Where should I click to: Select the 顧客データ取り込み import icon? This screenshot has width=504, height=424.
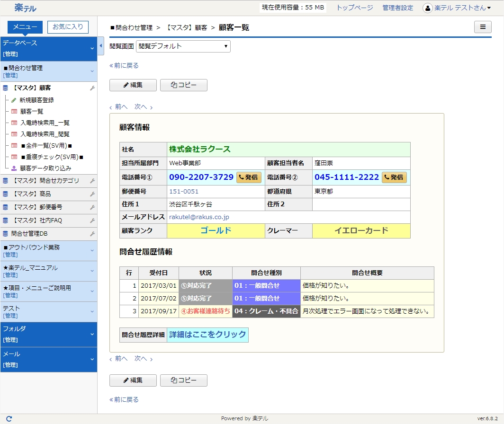point(15,168)
